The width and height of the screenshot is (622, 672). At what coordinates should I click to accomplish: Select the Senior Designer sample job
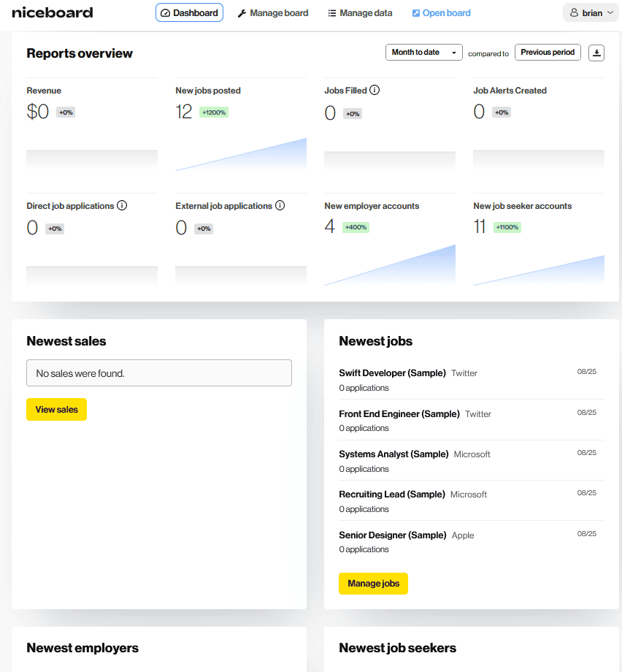[392, 535]
